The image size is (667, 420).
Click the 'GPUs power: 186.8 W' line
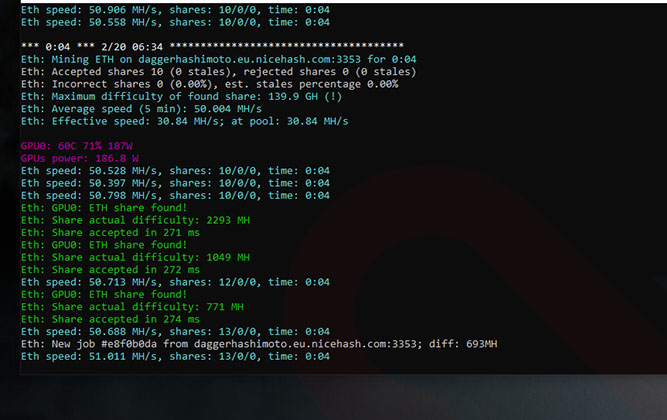coord(80,158)
